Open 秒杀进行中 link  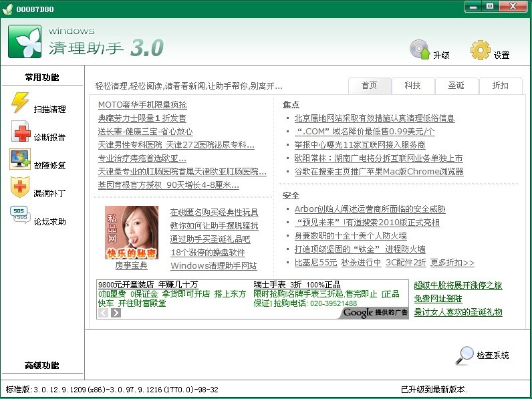[361, 263]
